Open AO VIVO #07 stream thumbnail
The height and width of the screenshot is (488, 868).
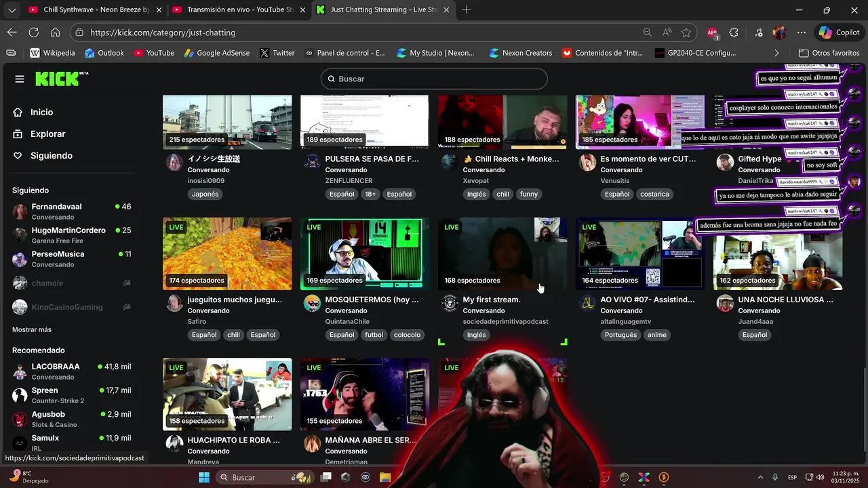pos(640,253)
